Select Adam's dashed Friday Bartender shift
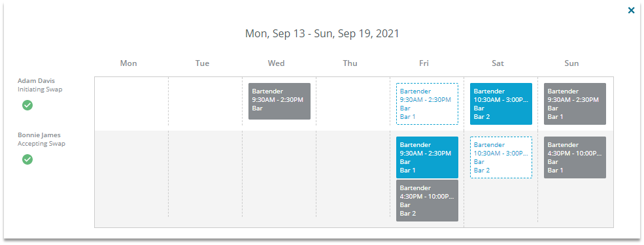The width and height of the screenshot is (644, 245). click(x=427, y=104)
